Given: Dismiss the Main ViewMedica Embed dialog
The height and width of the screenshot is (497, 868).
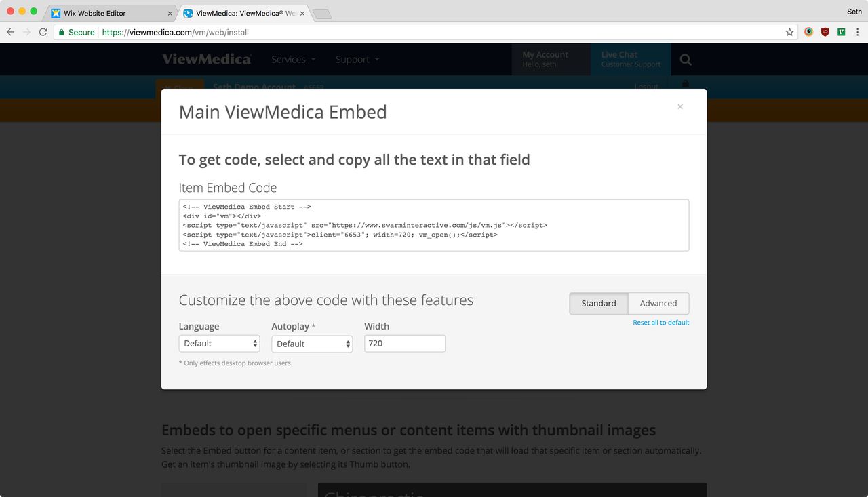Looking at the screenshot, I should coord(680,106).
